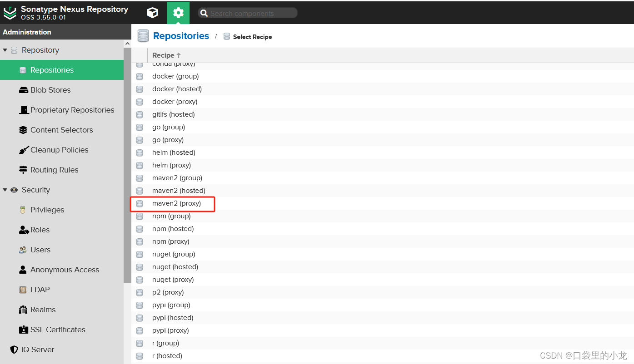Image resolution: width=634 pixels, height=364 pixels.
Task: Click sidebar scrollbar up arrow
Action: pos(127,44)
